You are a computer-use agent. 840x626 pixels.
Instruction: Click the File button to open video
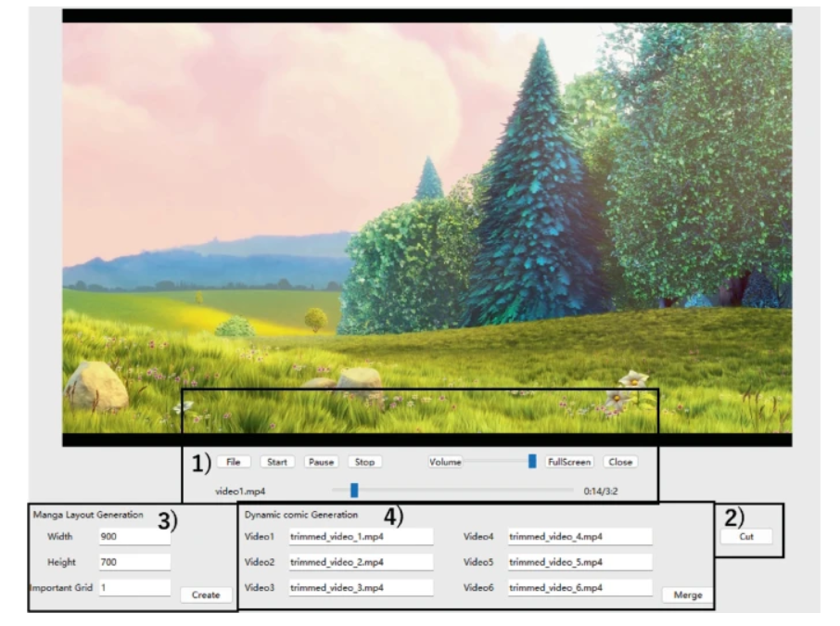233,462
